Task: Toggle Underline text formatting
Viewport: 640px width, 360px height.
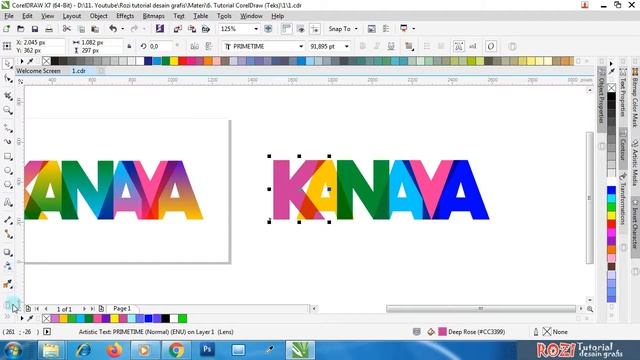Action: click(391, 47)
